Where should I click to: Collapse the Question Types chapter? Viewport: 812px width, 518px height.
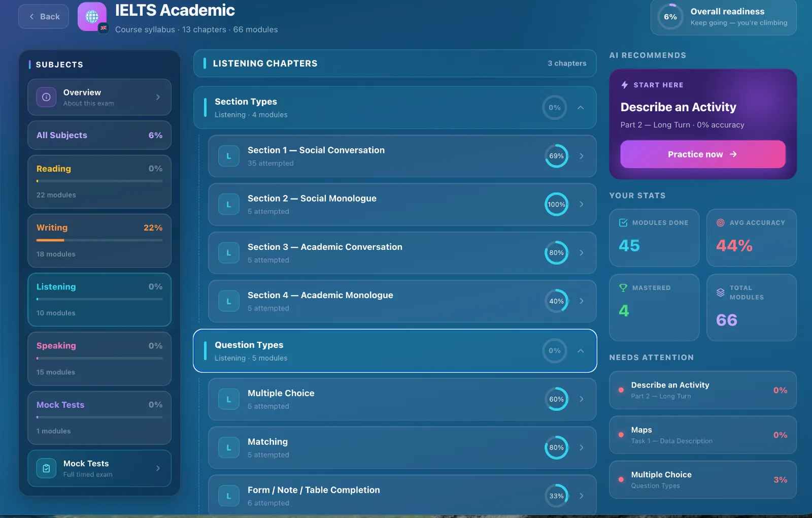581,351
